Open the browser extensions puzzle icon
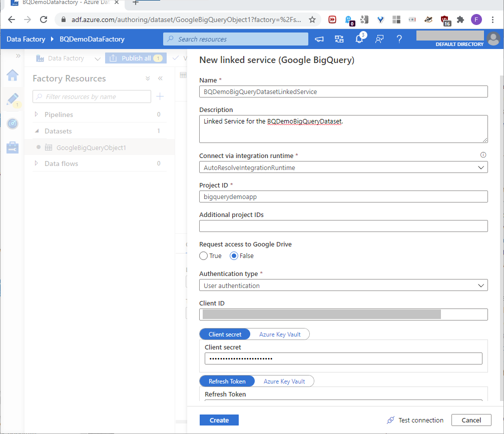The height and width of the screenshot is (434, 504). click(460, 19)
